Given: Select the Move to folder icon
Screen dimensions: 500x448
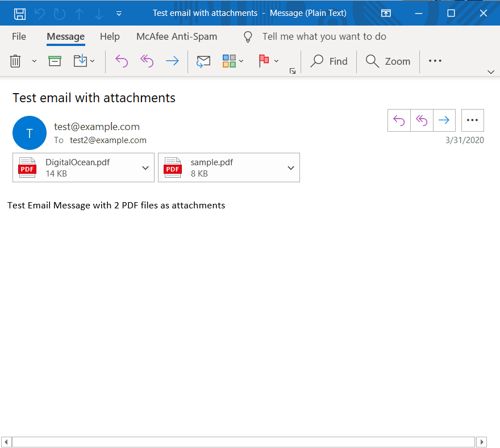Looking at the screenshot, I should click(x=81, y=61).
